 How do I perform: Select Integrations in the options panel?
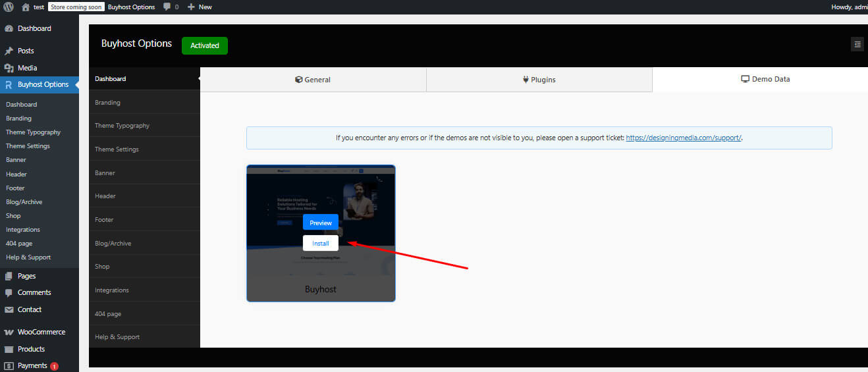144,290
